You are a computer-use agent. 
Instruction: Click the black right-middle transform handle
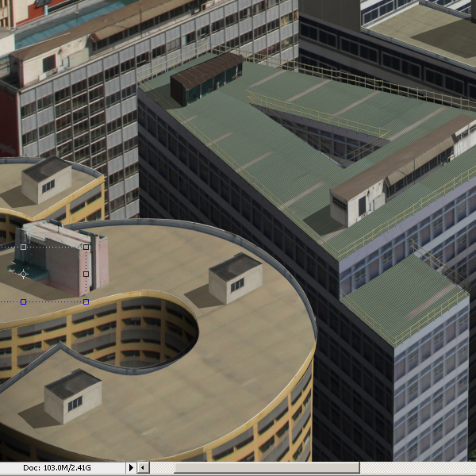click(x=86, y=274)
